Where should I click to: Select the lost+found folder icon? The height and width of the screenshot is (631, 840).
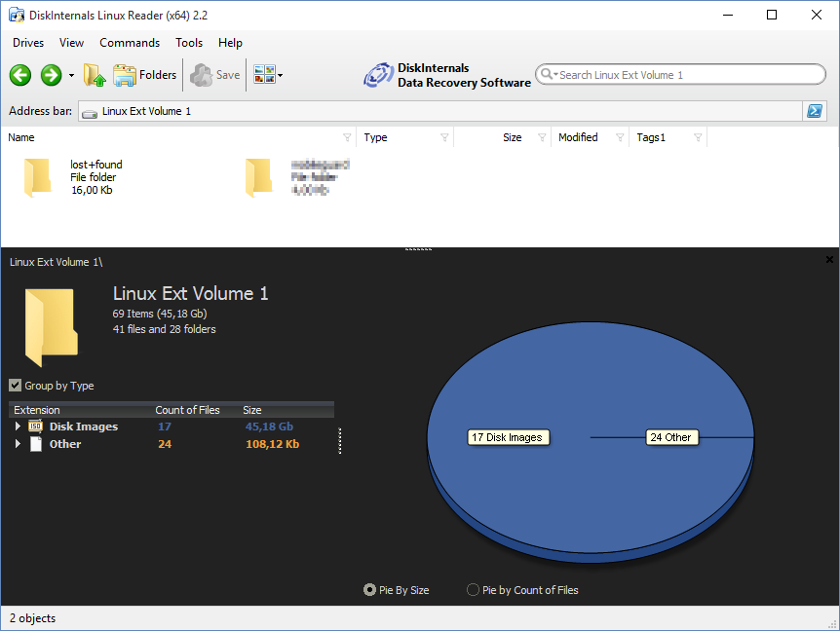[x=37, y=177]
